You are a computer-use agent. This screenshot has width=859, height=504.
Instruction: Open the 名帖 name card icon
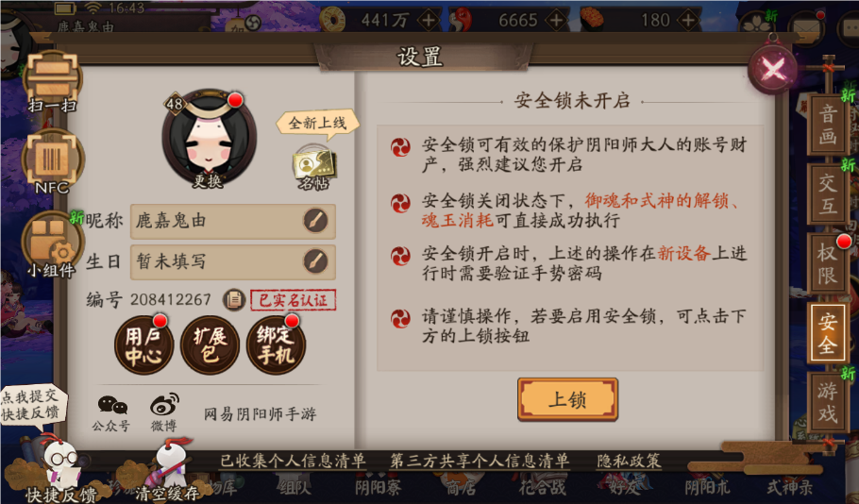pyautogui.click(x=314, y=168)
